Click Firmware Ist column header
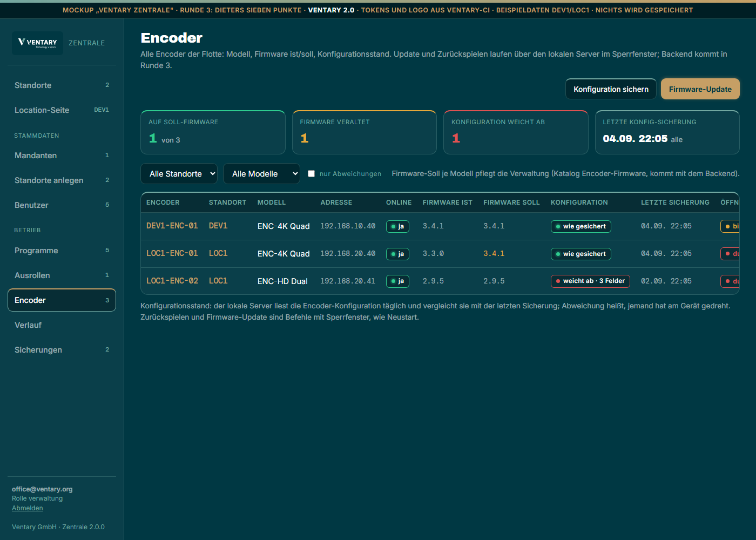This screenshot has width=756, height=540. 447,202
